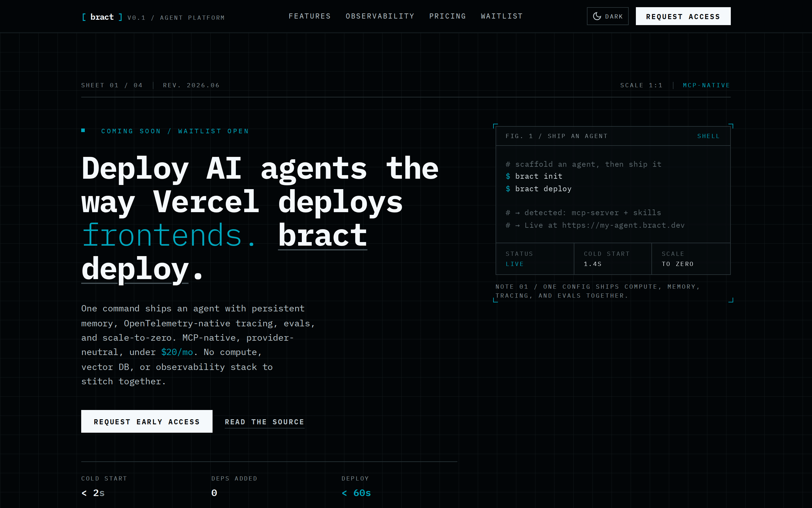Click the 'bract init' command line
The image size is (812, 508).
tap(534, 176)
